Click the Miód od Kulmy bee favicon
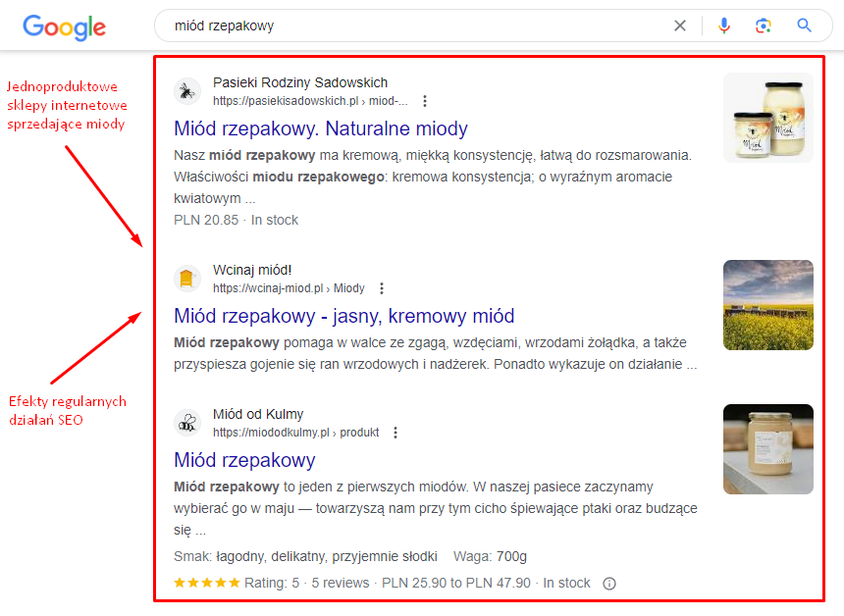 pyautogui.click(x=186, y=423)
